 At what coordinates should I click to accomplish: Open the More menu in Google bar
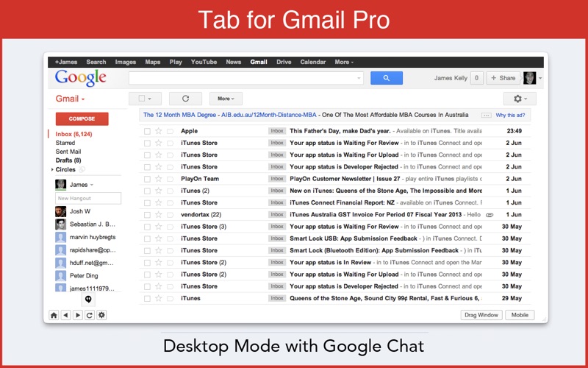[x=344, y=62]
